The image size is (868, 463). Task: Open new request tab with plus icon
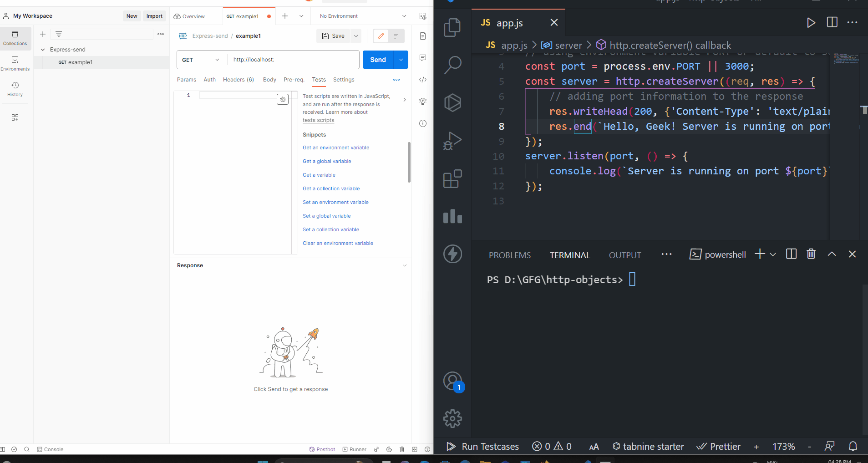coord(285,16)
